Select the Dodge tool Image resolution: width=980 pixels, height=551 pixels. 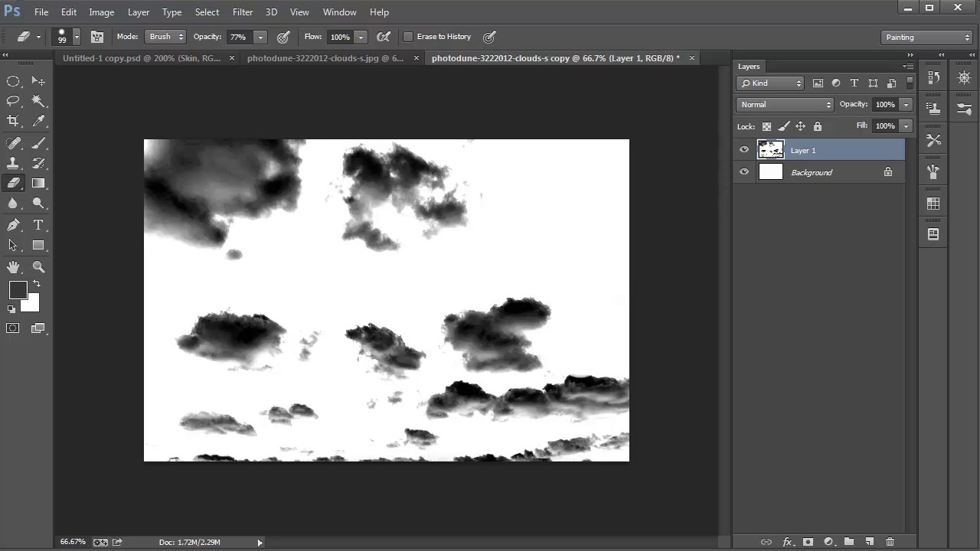[x=38, y=203]
